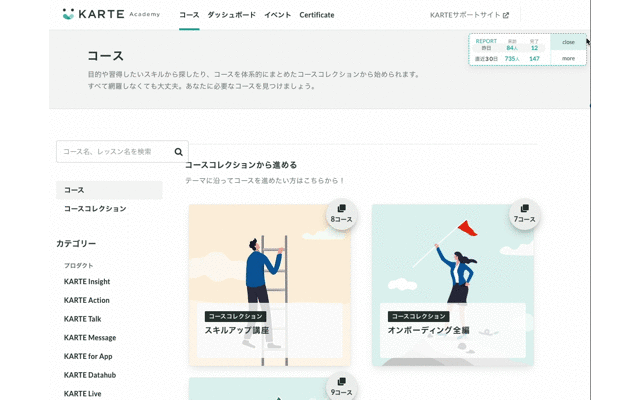Click the 147 completed value in REPORT
The height and width of the screenshot is (400, 640).
534,59
